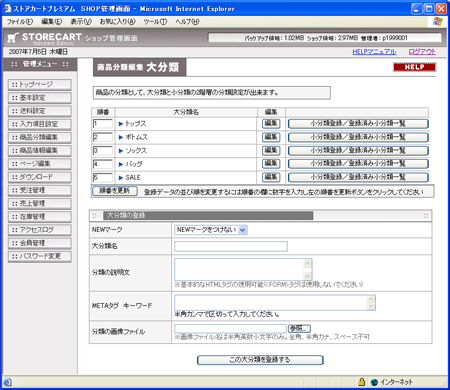
Task: Open the 表示 menu
Action: click(x=81, y=22)
